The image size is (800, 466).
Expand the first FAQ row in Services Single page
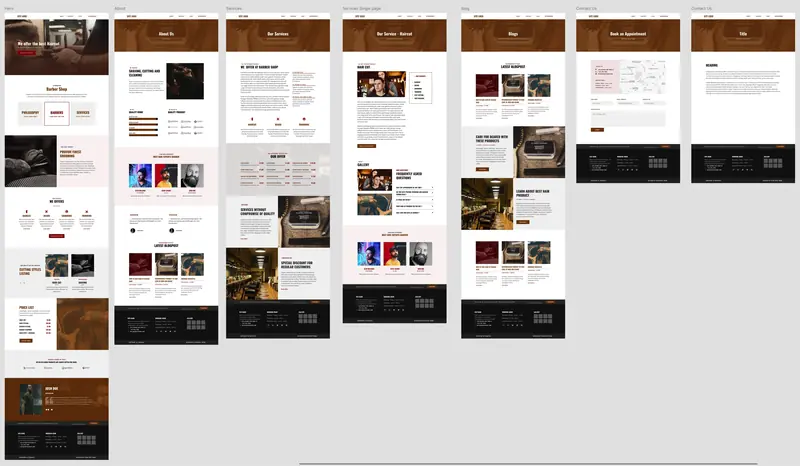point(415,187)
